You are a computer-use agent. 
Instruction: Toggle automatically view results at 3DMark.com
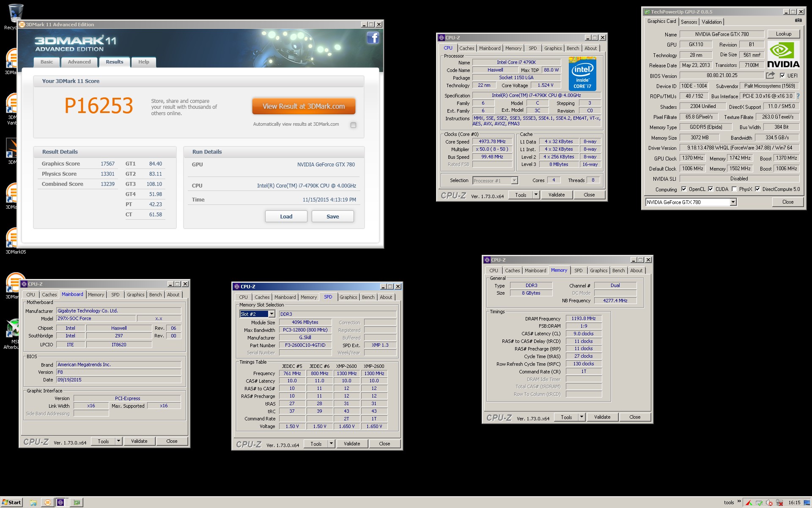click(x=353, y=125)
